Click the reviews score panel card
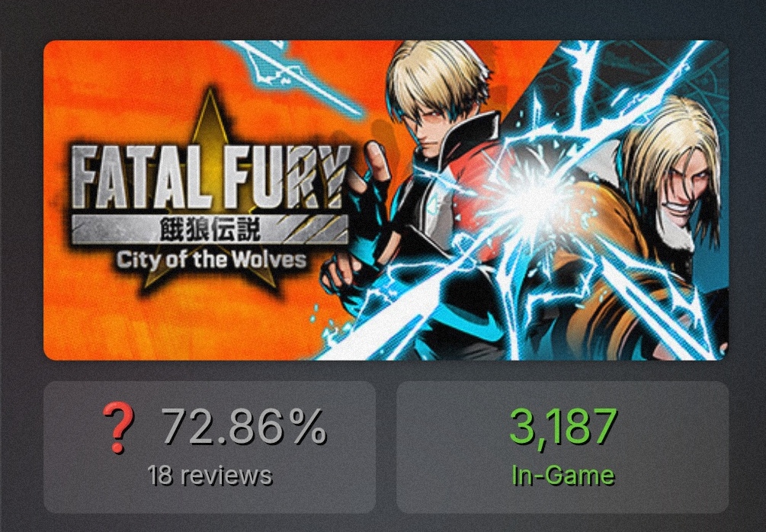The image size is (766, 532). 210,447
